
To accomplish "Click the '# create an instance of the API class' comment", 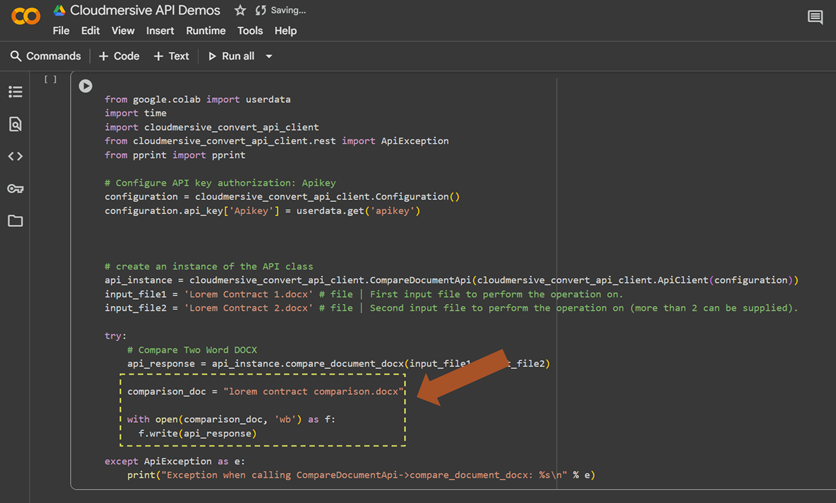I will [209, 266].
